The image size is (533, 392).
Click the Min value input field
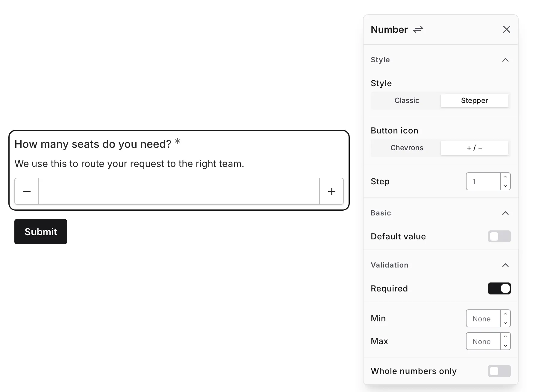click(483, 318)
